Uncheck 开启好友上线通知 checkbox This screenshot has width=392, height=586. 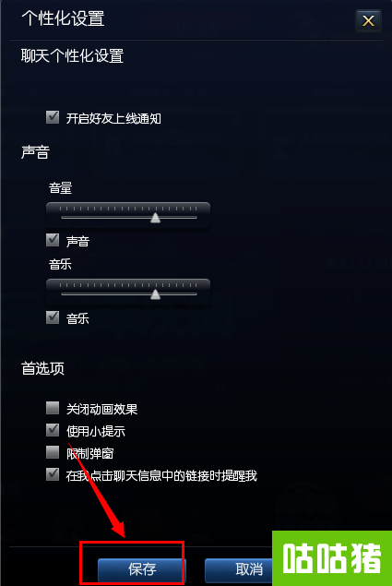pyautogui.click(x=53, y=117)
